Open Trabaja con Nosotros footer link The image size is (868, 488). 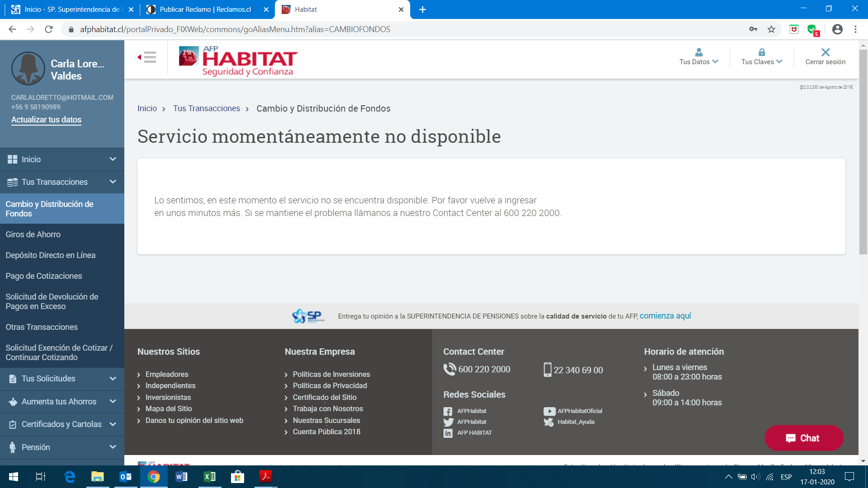point(328,409)
